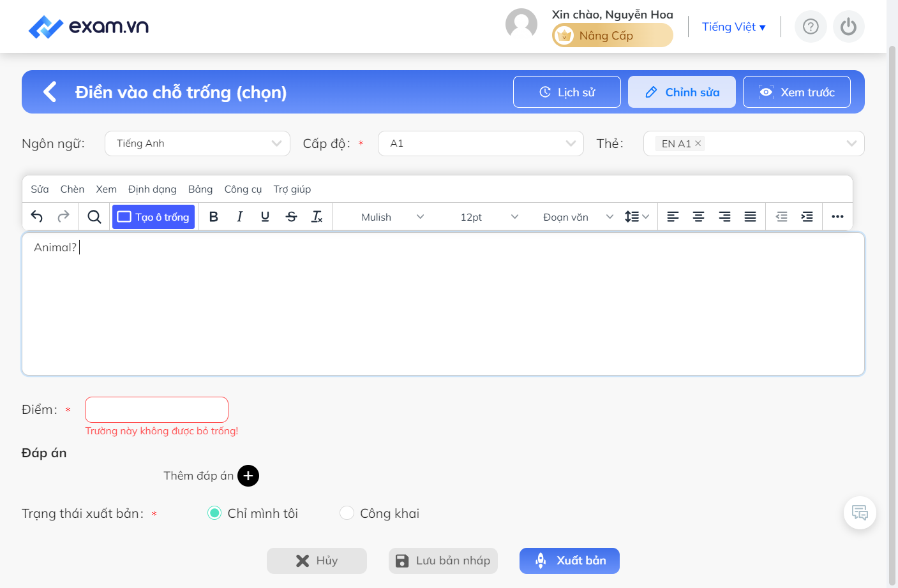Apply strikethrough formatting
Screen dimensions: 898x588
click(291, 217)
